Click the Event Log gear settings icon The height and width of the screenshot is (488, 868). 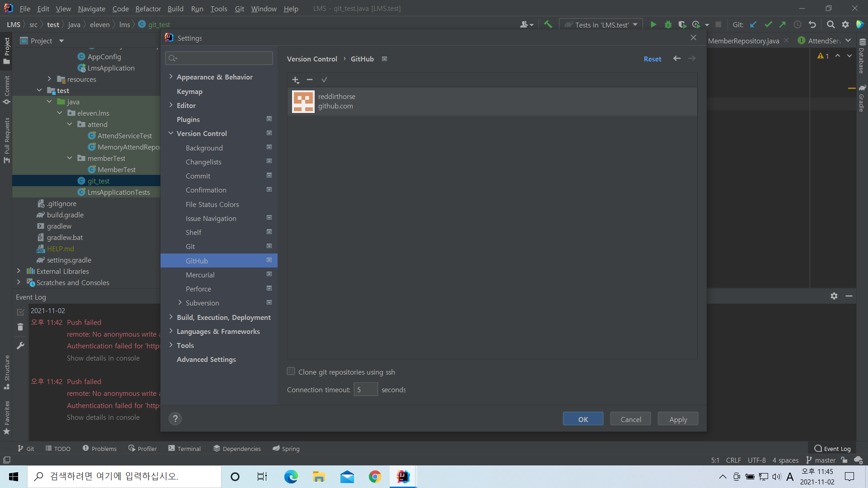[x=834, y=296]
